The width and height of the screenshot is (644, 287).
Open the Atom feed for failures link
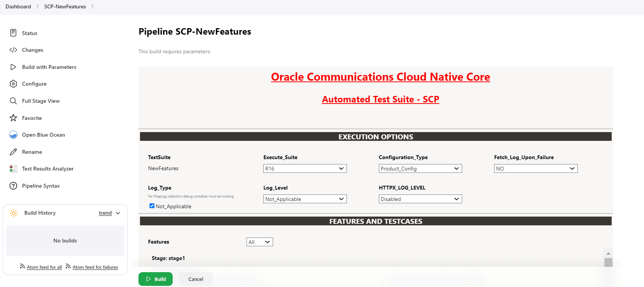(x=95, y=267)
